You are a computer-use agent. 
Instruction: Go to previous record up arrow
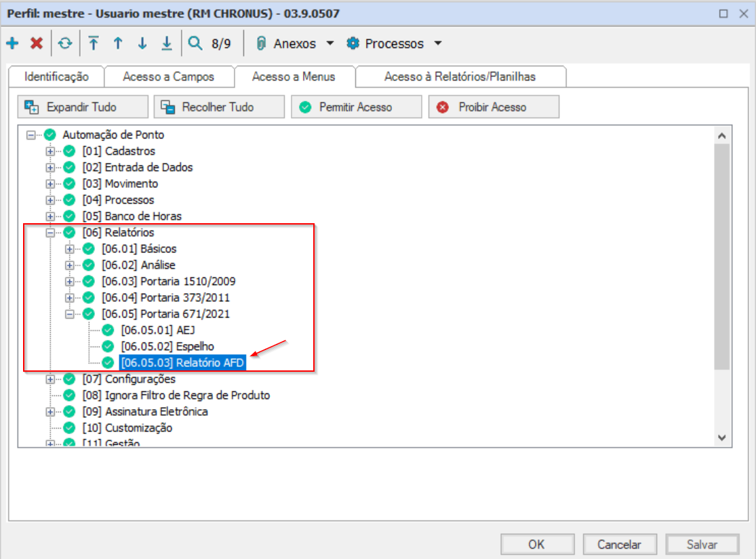click(x=118, y=43)
